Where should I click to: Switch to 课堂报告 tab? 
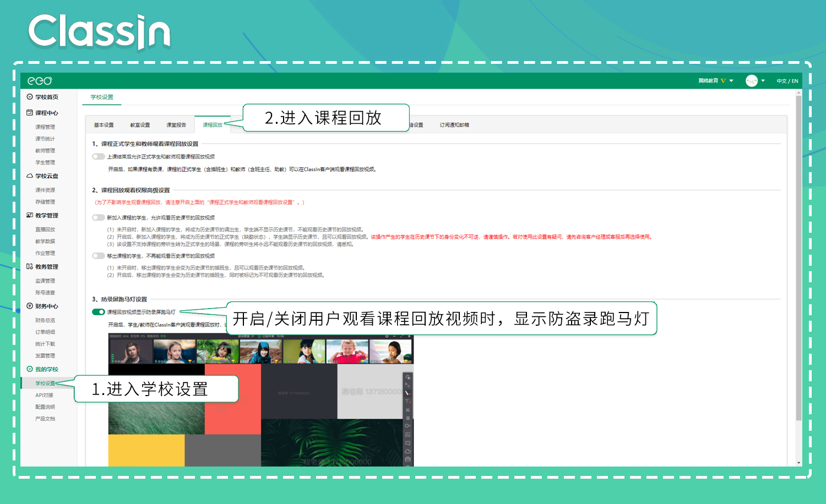[x=176, y=125]
